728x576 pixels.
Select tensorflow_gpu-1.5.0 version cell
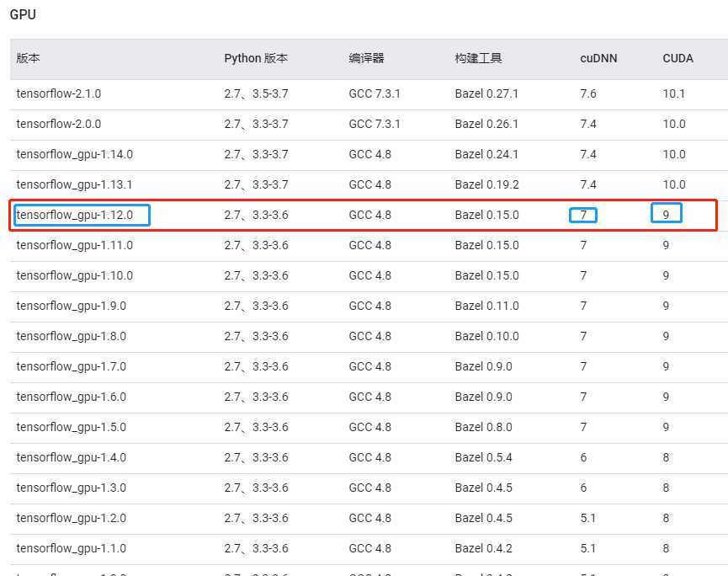[71, 427]
